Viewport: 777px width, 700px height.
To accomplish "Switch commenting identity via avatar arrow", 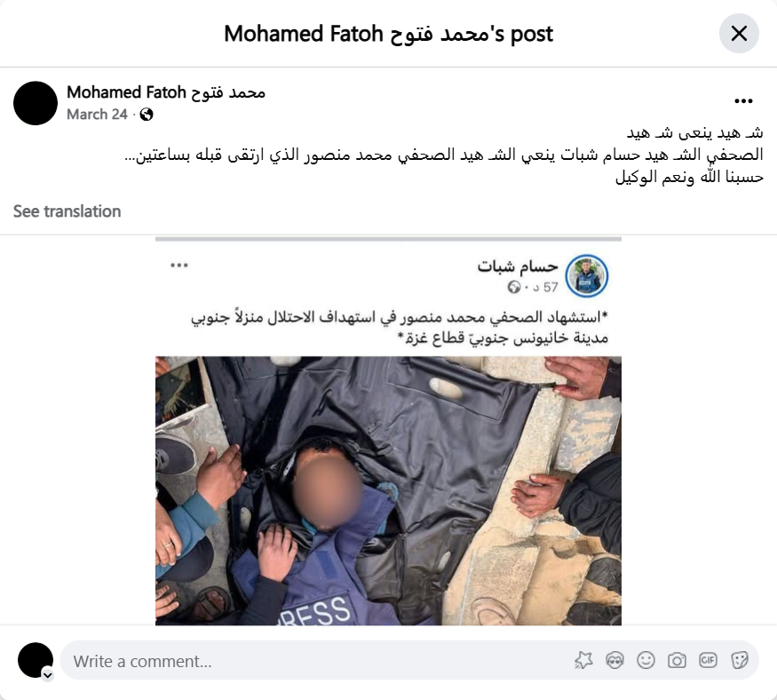I will point(48,675).
